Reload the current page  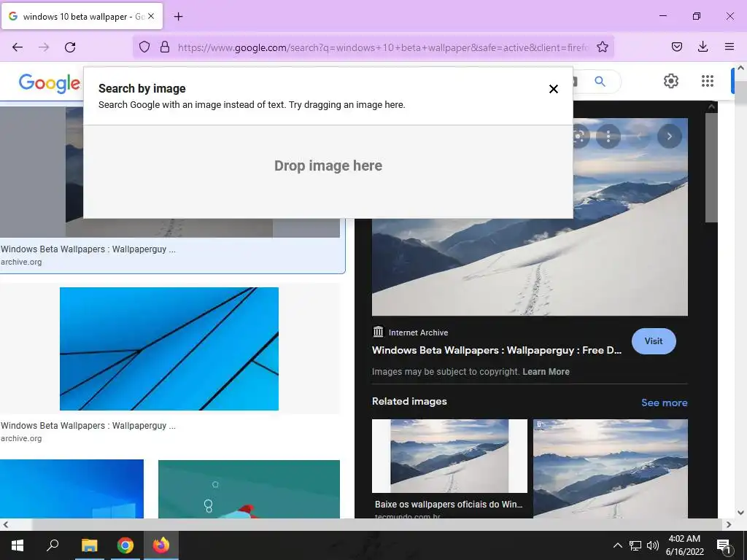click(x=70, y=47)
